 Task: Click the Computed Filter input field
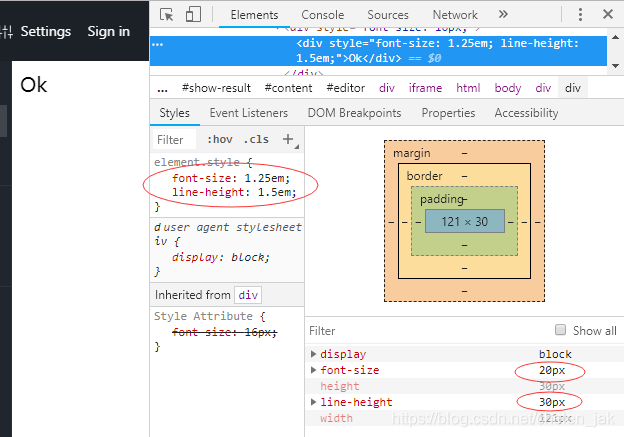point(428,331)
